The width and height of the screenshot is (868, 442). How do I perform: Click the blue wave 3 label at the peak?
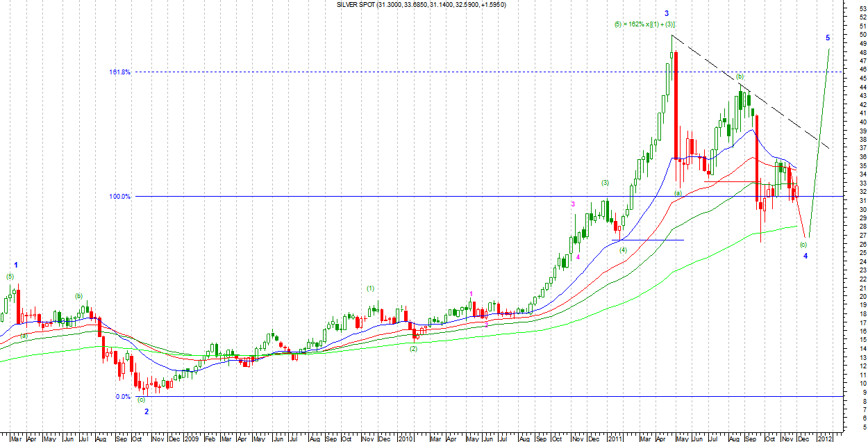[x=667, y=13]
